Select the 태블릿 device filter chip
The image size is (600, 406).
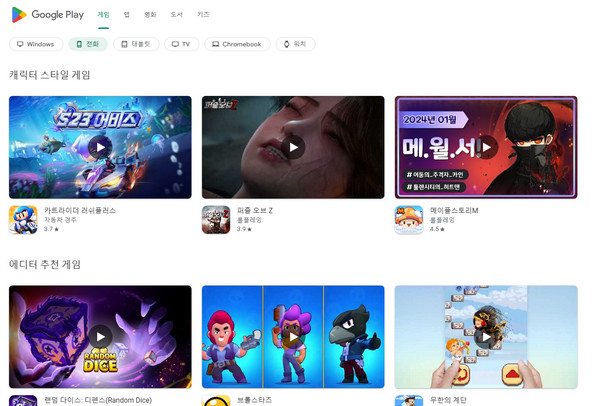point(136,44)
